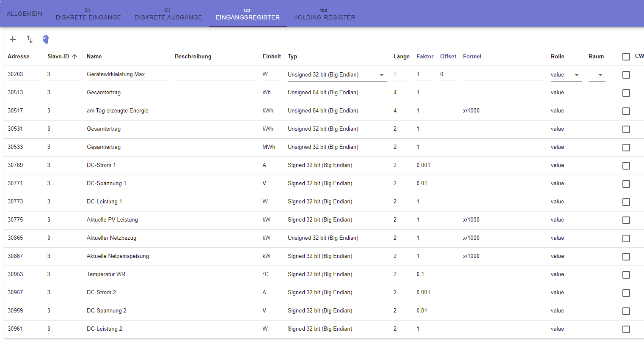Edit the Einheit field showing W in row 30203

272,74
